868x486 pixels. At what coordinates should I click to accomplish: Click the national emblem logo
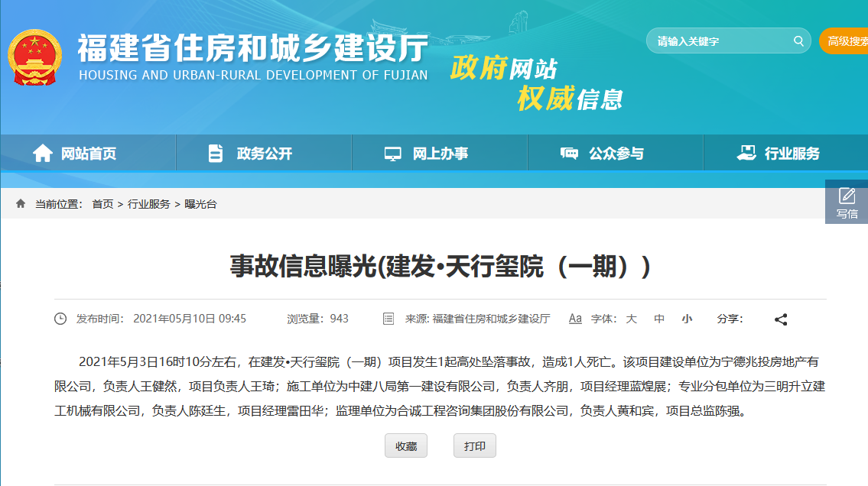[x=34, y=57]
